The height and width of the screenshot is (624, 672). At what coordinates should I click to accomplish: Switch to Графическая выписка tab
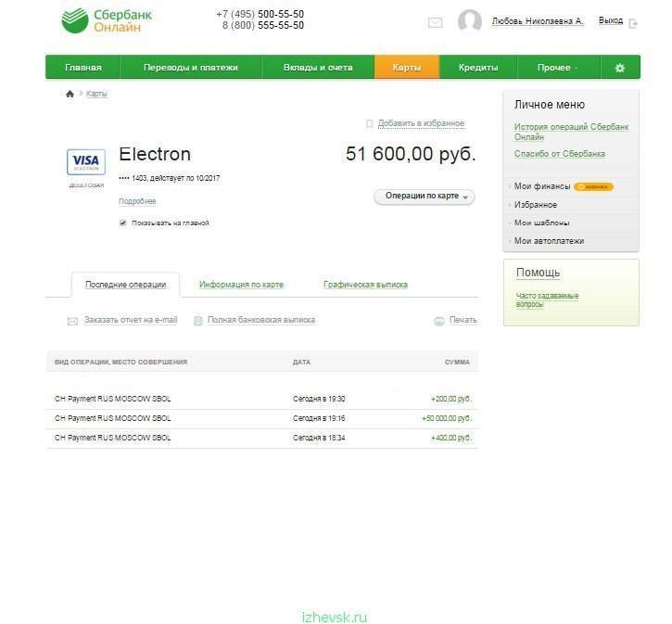coord(365,285)
